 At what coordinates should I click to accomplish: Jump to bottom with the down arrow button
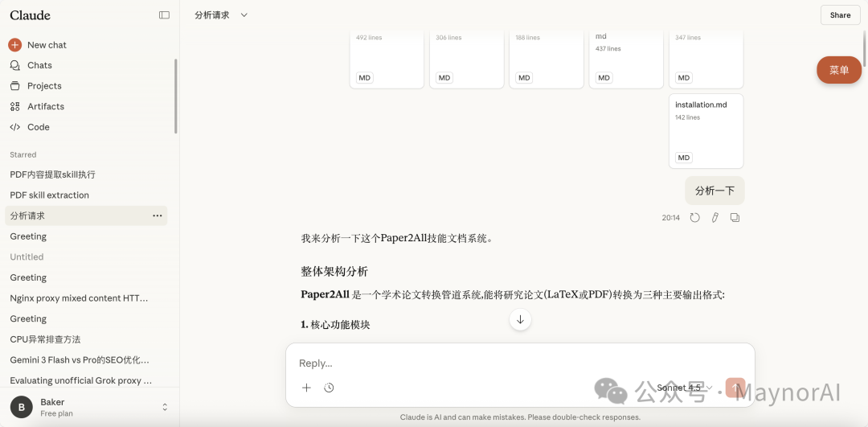(520, 319)
